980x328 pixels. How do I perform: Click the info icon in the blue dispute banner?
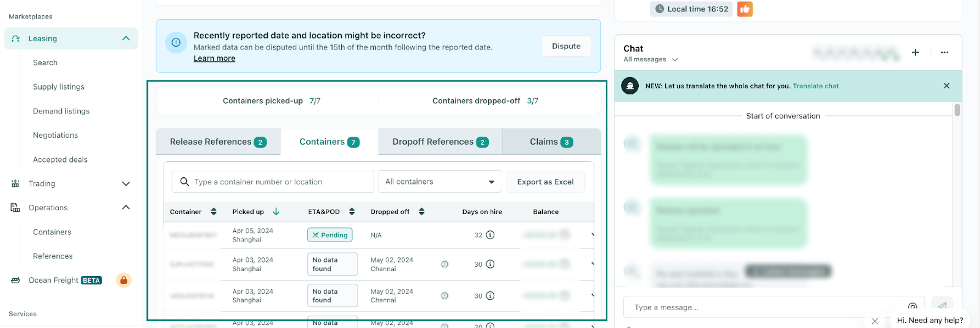tap(176, 43)
